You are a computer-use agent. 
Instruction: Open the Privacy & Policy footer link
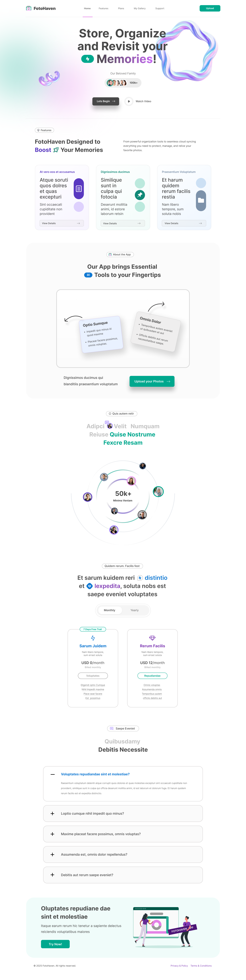179,966
